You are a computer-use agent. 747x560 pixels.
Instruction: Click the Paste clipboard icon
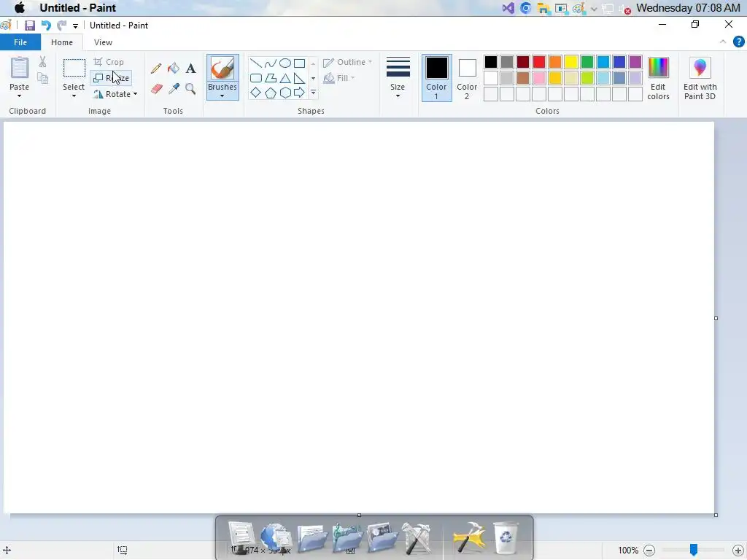(x=20, y=68)
